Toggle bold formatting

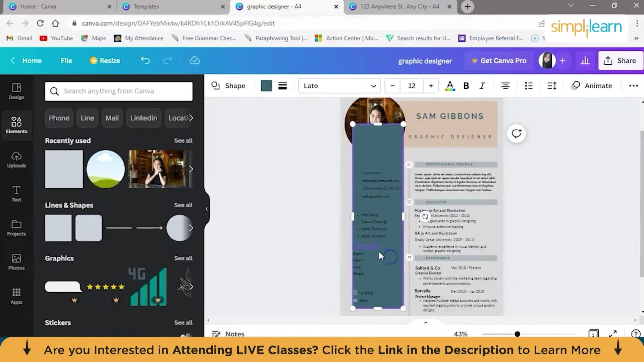(x=466, y=86)
